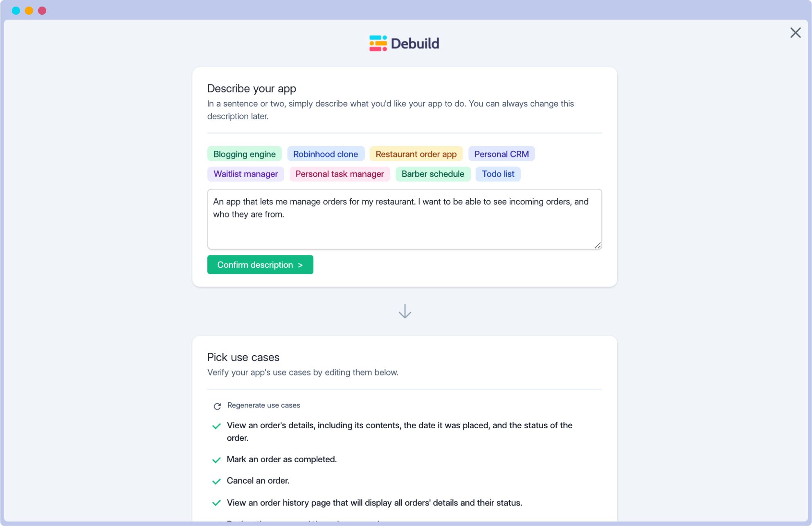Click the resize handle of the description box
The image size is (812, 526).
(x=598, y=245)
